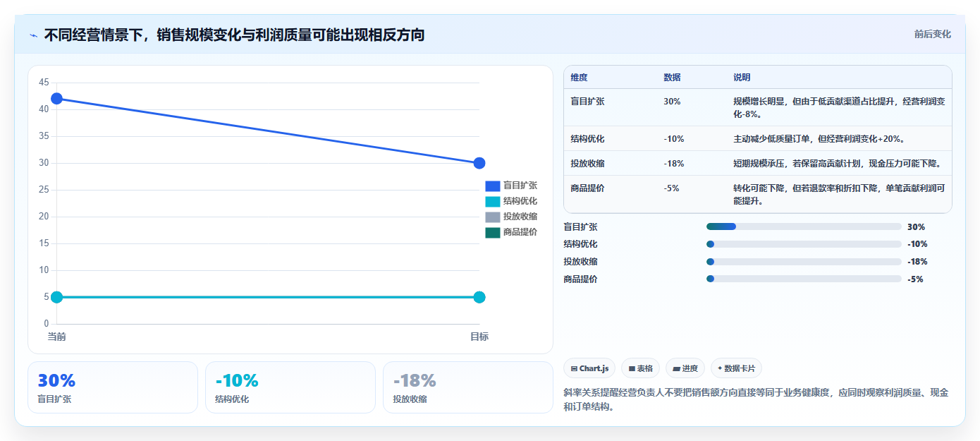The image size is (980, 441).
Task: Click description starting 主动减少低质量订单
Action: pyautogui.click(x=819, y=138)
